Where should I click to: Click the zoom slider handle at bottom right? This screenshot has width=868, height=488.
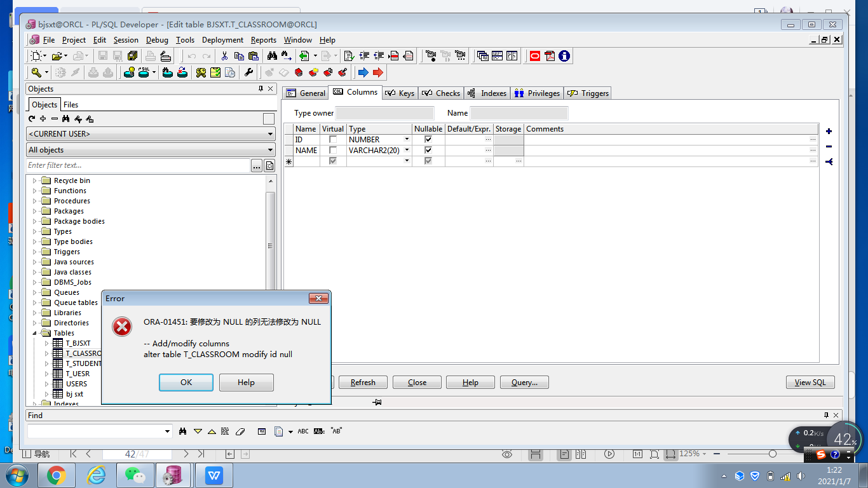772,454
